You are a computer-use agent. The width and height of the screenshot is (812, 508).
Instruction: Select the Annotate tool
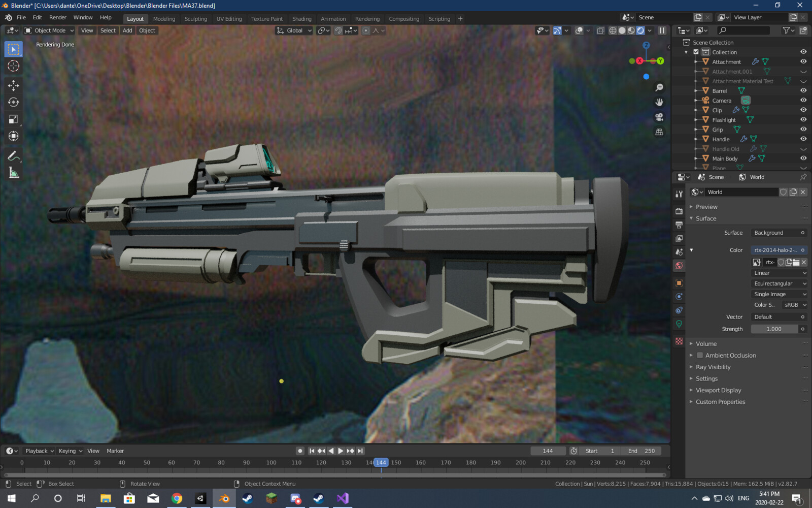tap(13, 156)
